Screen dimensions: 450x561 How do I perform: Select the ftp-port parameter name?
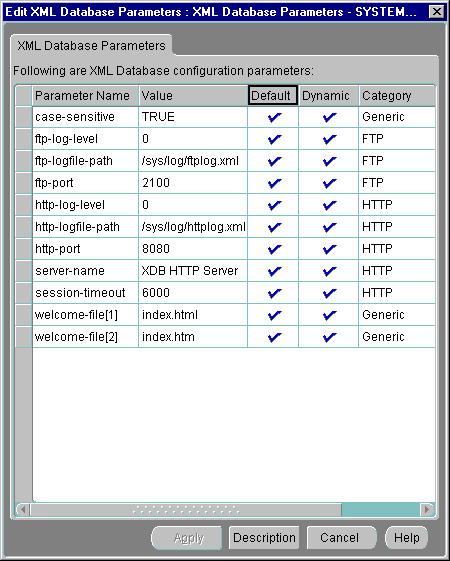85,183
